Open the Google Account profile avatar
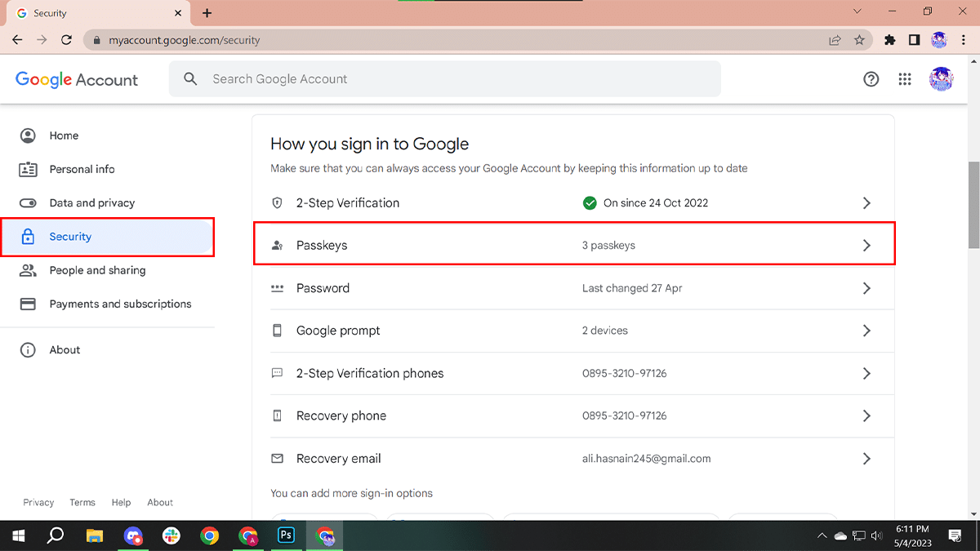This screenshot has width=980, height=551. 941,79
